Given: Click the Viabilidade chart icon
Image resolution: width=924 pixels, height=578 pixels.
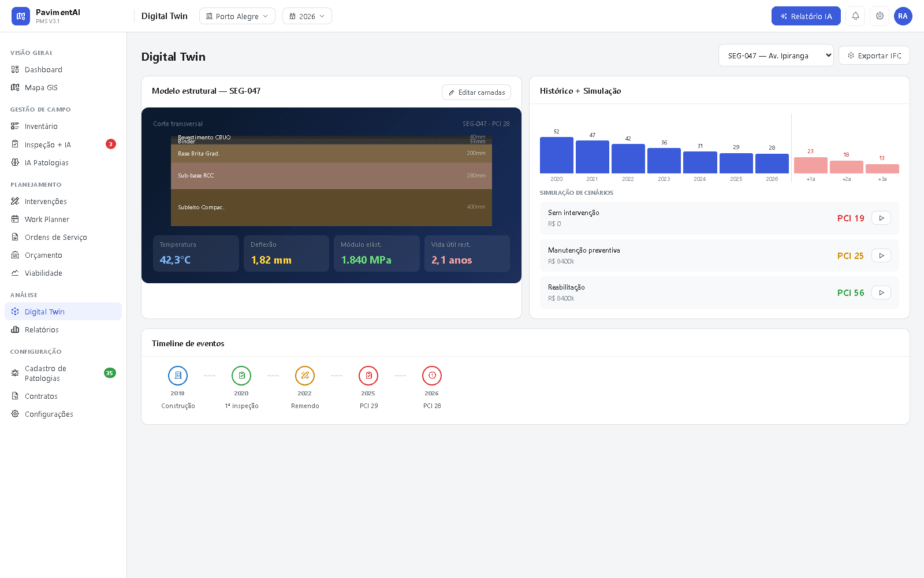Looking at the screenshot, I should click(15, 273).
